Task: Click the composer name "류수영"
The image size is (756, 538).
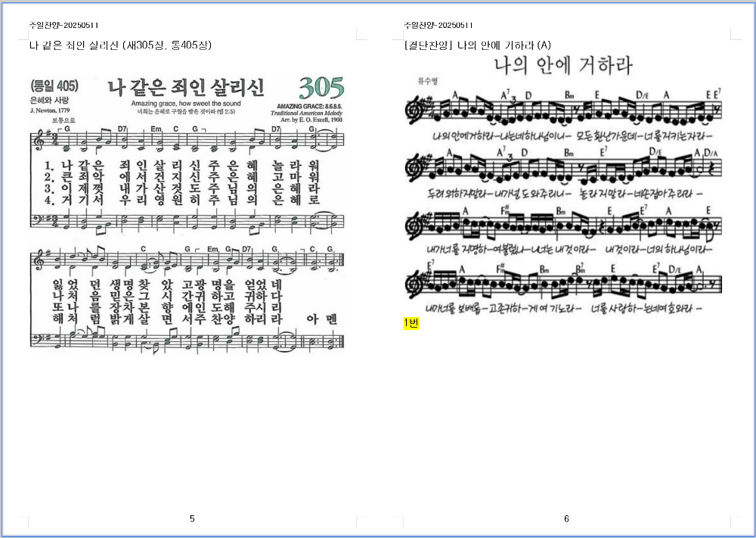Action: [x=428, y=81]
